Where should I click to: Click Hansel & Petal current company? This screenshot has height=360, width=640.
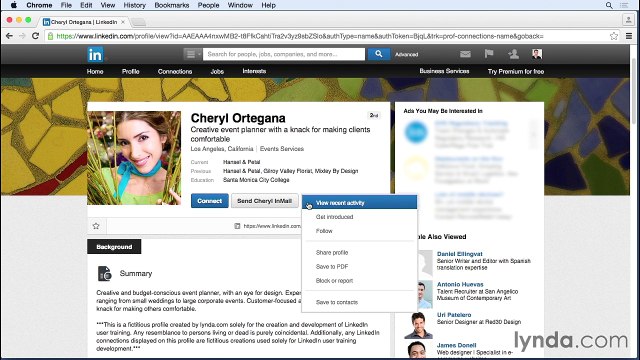pos(241,162)
